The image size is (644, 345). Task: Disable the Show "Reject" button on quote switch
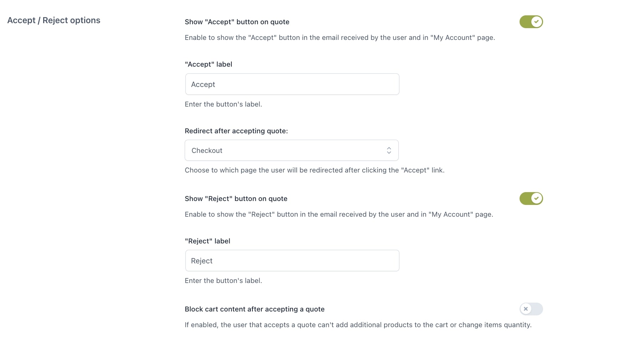coord(531,199)
